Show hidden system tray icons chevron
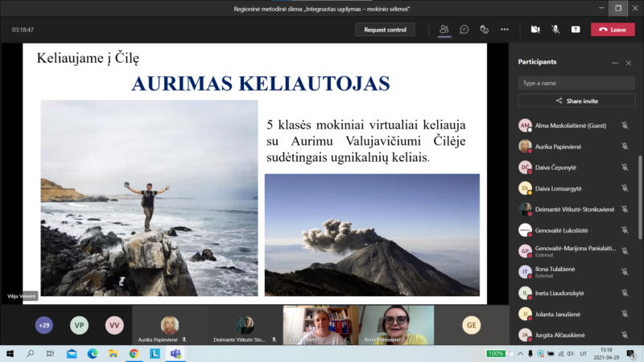The height and width of the screenshot is (362, 644). pyautogui.click(x=520, y=353)
